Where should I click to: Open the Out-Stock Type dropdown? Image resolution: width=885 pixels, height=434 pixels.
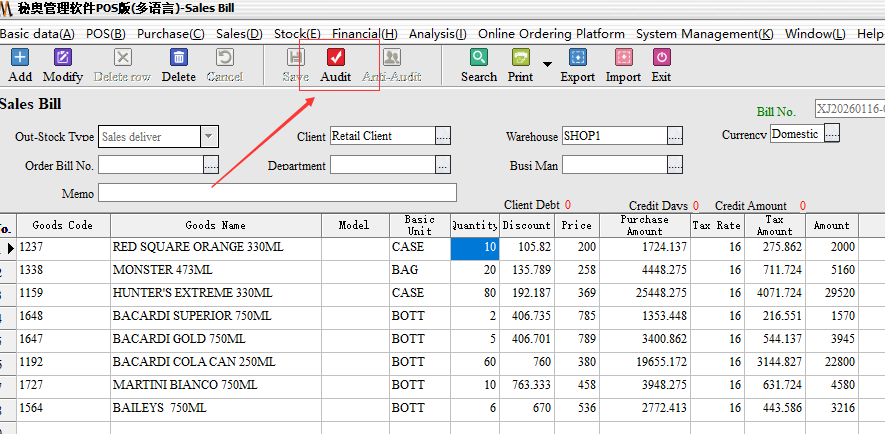coord(208,137)
